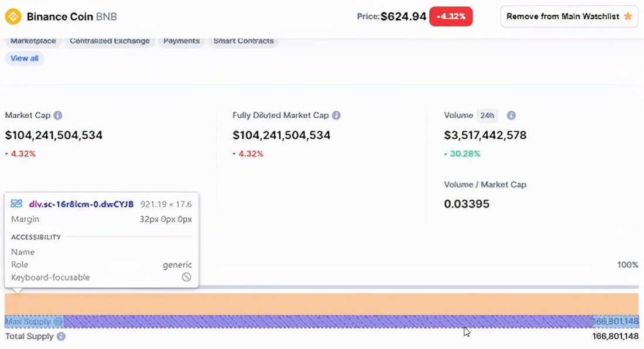Click the Total Supply value 166,801,148
Image resolution: width=644 pixels, height=349 pixels.
point(615,336)
